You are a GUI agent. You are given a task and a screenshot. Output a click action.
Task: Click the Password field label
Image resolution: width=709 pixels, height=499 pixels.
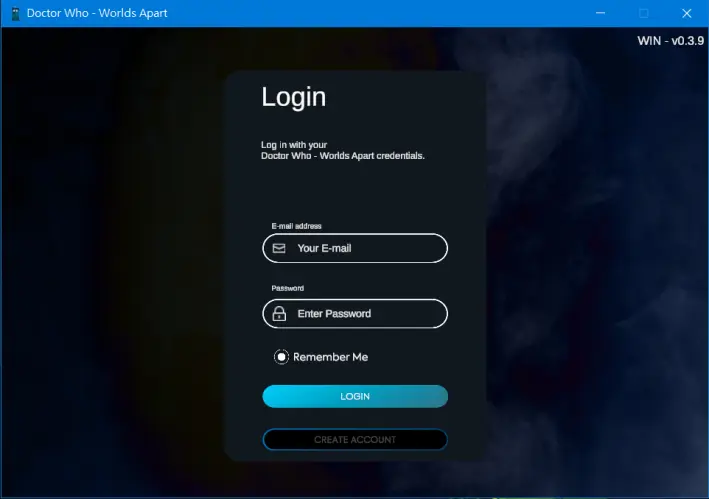[288, 288]
